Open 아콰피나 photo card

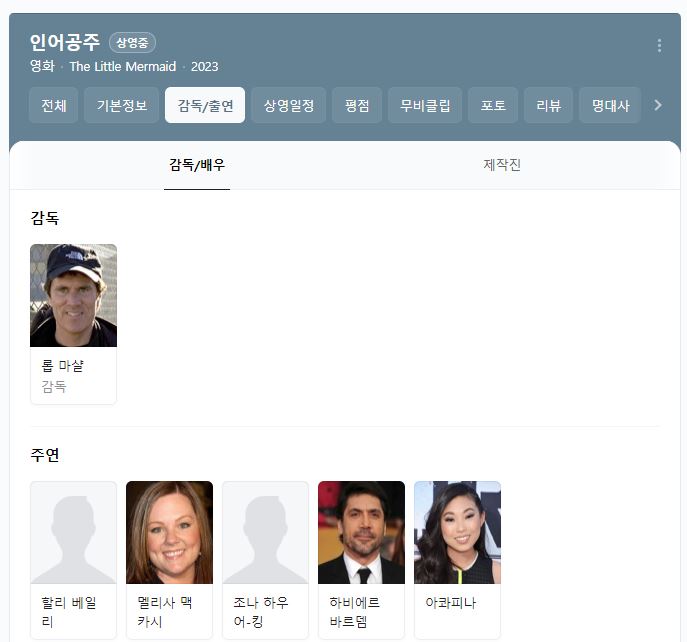(457, 532)
